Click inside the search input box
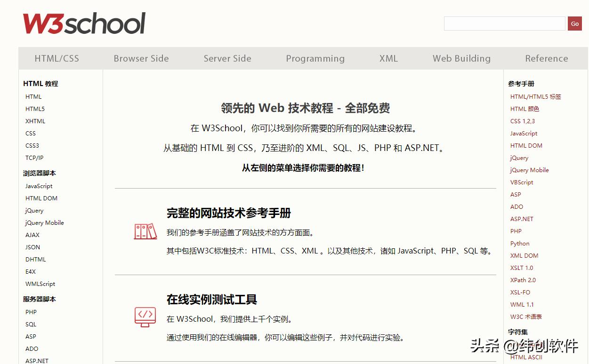Viewport: 589px width, 364px height. 504,23
